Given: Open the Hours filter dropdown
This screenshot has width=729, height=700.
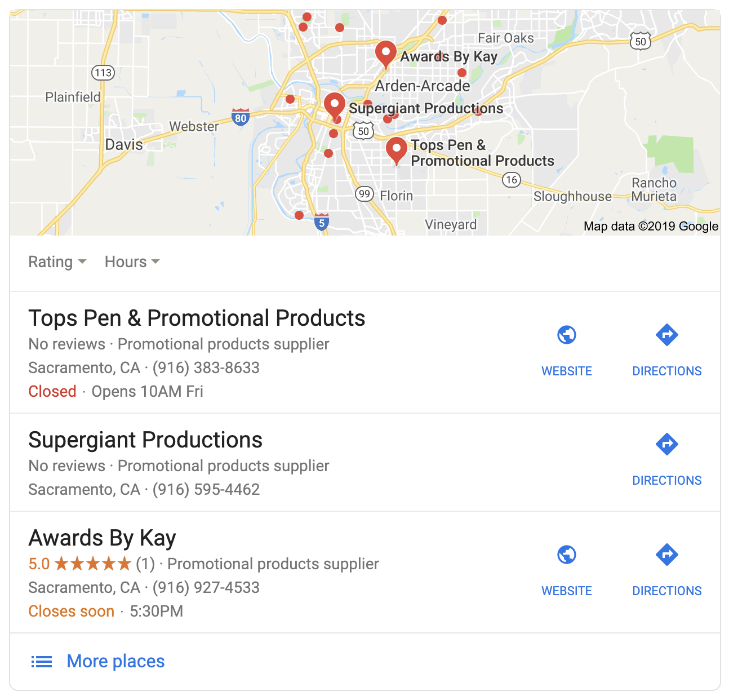Looking at the screenshot, I should tap(132, 262).
